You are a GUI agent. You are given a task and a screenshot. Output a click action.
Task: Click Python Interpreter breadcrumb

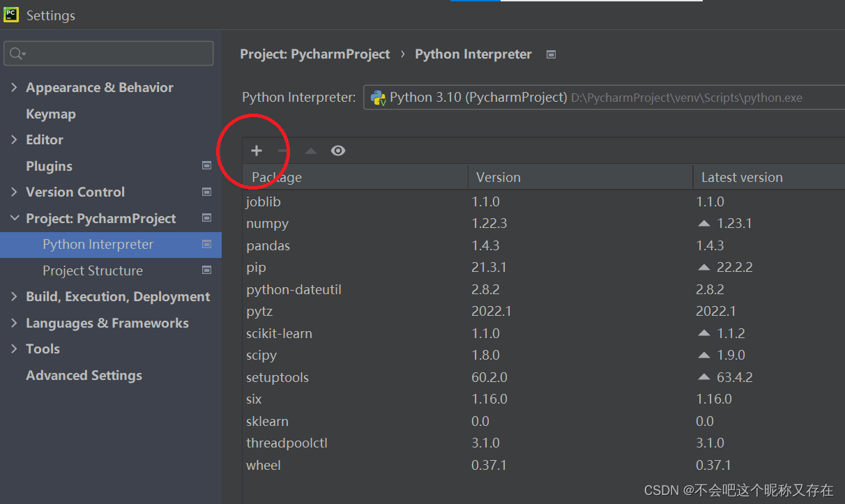click(x=473, y=54)
